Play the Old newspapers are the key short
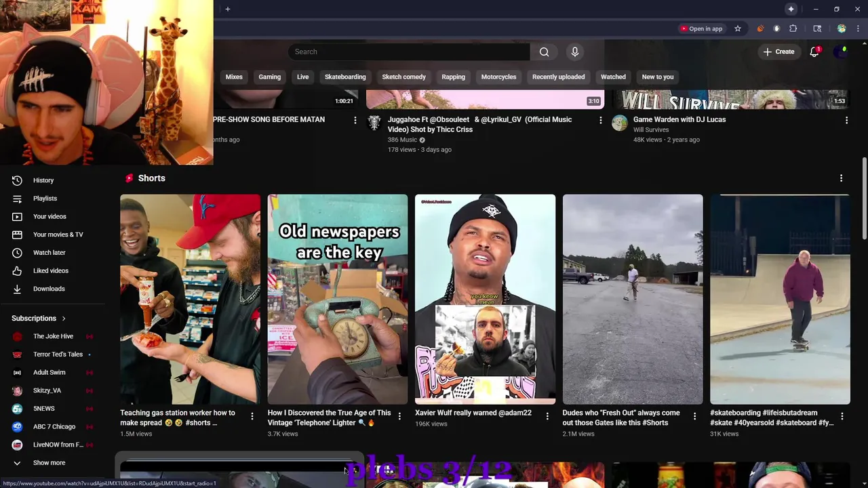 338,299
